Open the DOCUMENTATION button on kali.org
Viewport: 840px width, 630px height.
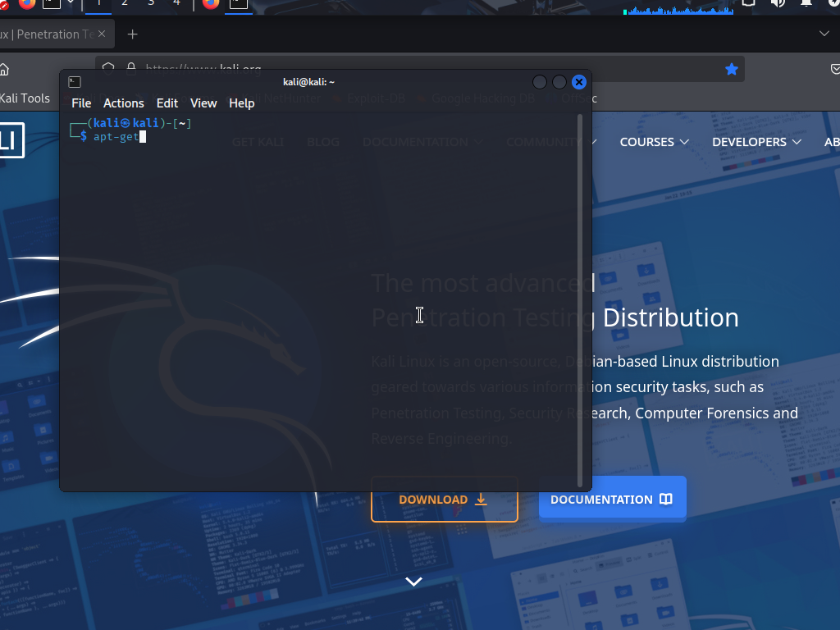612,500
